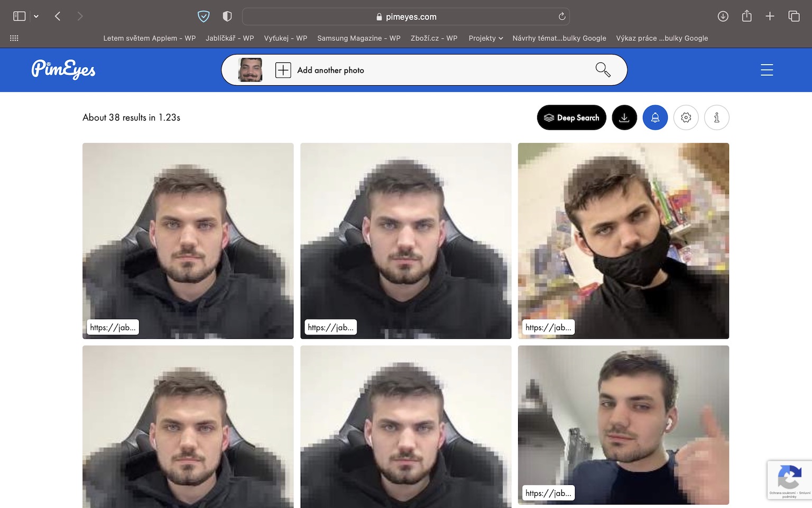This screenshot has width=812, height=508.
Task: Open the Share menu
Action: (746, 16)
